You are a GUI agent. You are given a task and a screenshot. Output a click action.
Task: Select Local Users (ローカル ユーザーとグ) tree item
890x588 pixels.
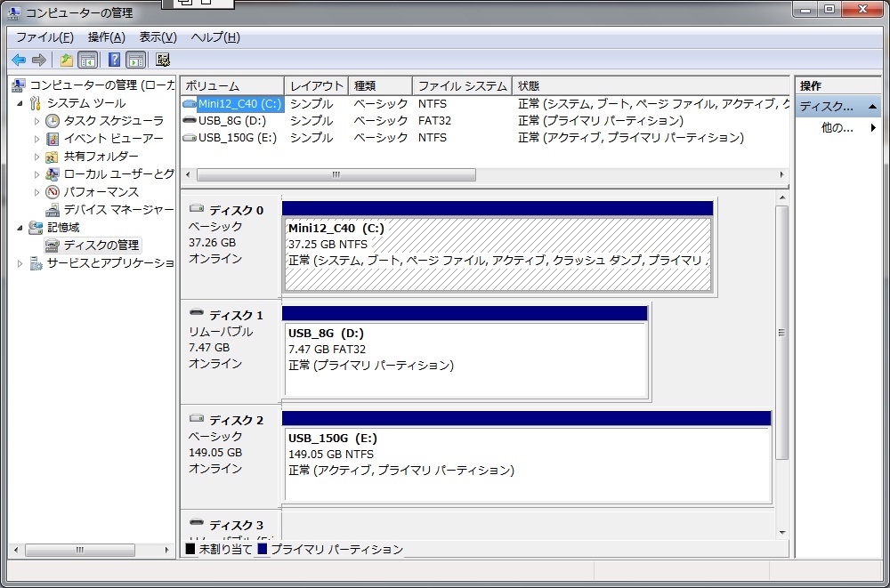tap(110, 173)
